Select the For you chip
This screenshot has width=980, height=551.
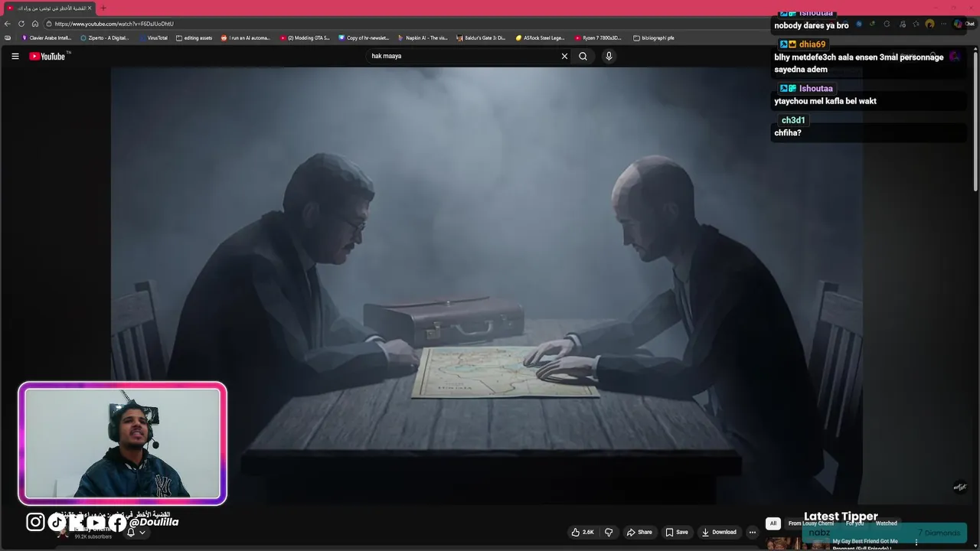854,523
